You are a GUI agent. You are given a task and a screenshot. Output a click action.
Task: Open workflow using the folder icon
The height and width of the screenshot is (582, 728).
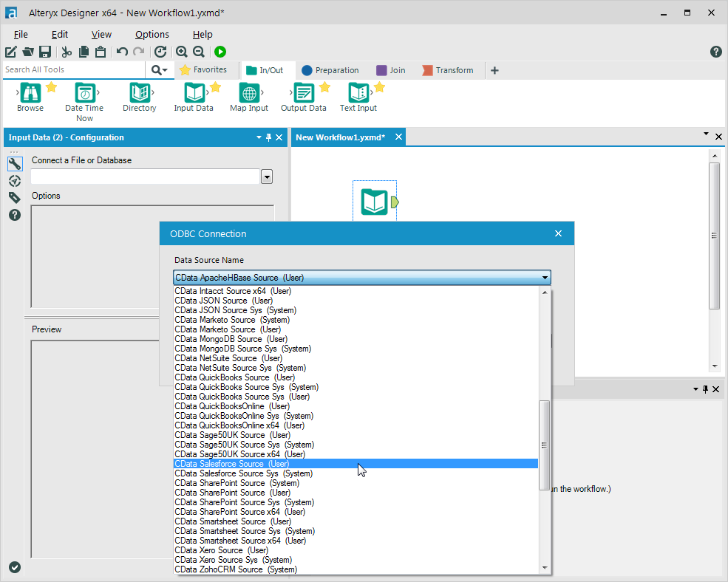(28, 52)
